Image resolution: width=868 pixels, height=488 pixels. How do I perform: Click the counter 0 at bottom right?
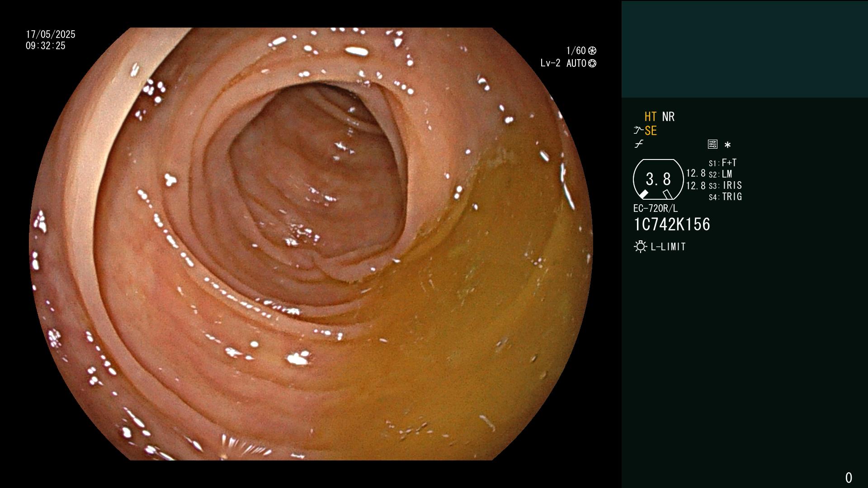tap(849, 478)
